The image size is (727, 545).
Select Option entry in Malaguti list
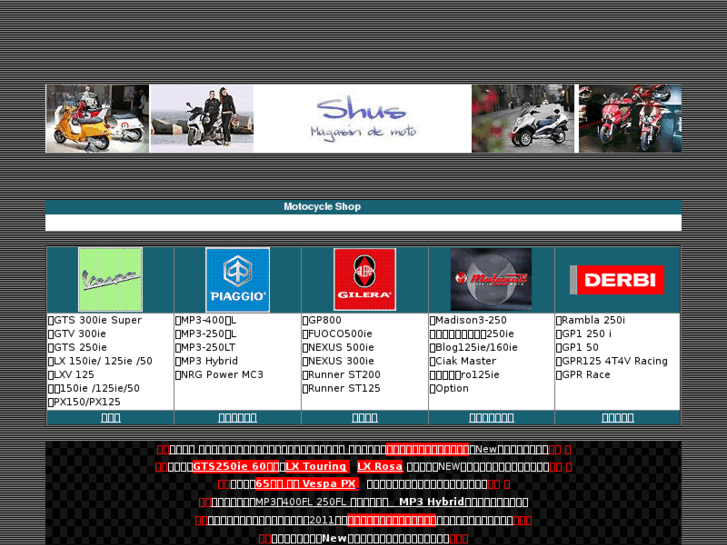click(x=449, y=388)
